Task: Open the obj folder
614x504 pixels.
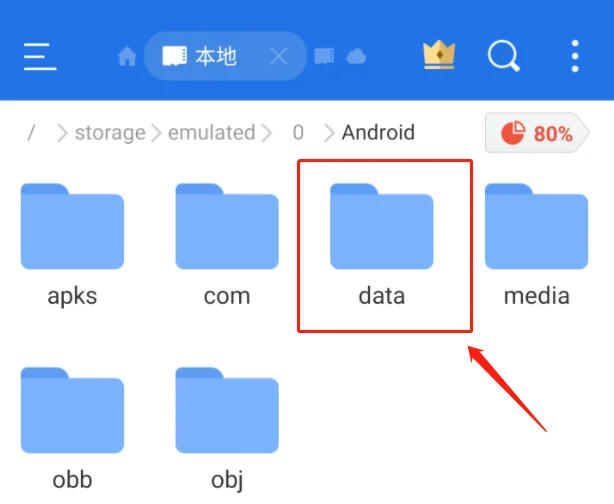Action: [227, 429]
